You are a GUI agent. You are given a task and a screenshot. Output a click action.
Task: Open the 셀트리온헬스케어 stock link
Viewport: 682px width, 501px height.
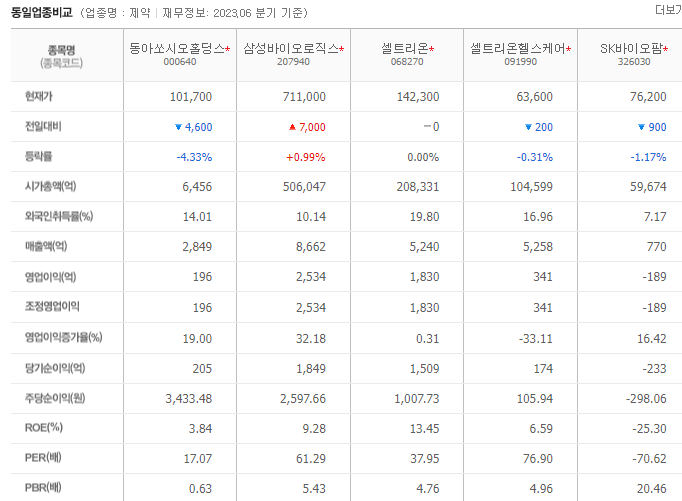click(518, 48)
